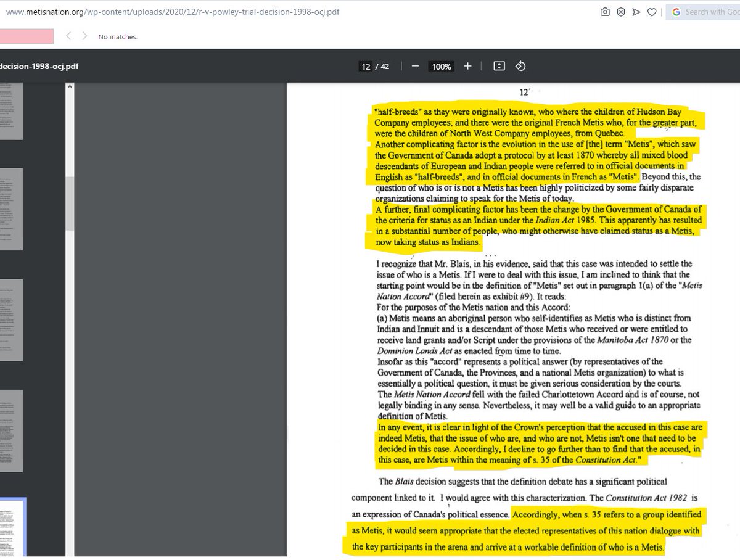Click the page number "12" atop the page
The height and width of the screenshot is (560, 740).
[x=524, y=93]
